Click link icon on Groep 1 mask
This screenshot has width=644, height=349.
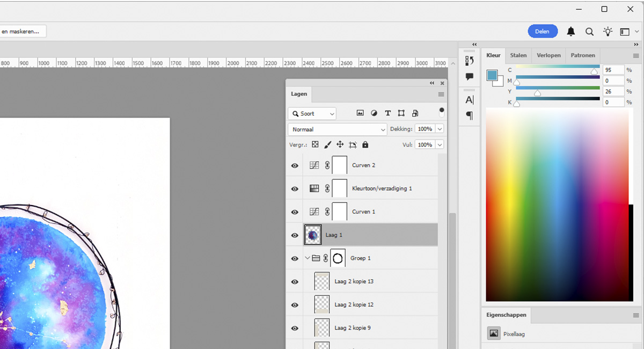326,258
